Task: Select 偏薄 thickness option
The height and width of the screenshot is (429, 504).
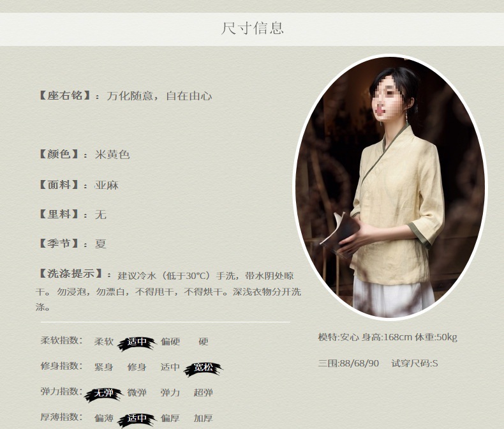Action: [103, 418]
